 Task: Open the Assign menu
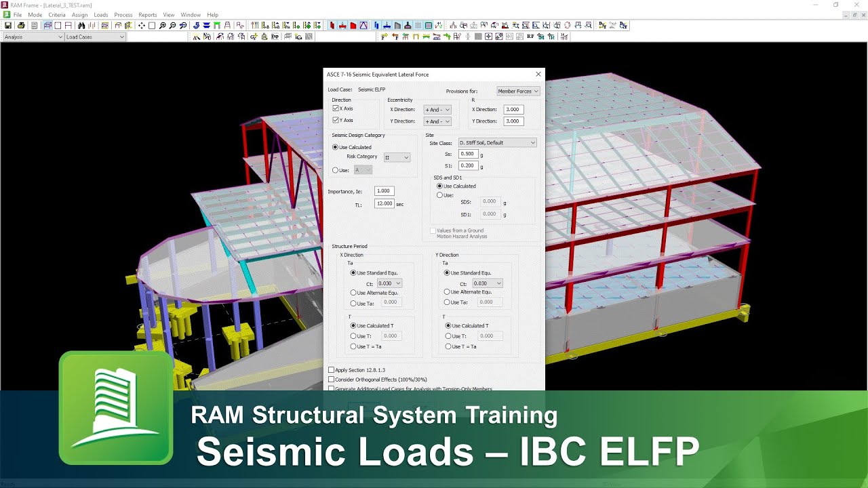point(80,15)
